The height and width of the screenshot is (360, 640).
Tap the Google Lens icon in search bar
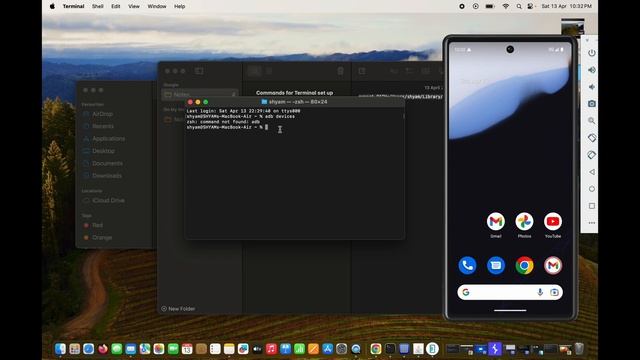[x=554, y=292]
